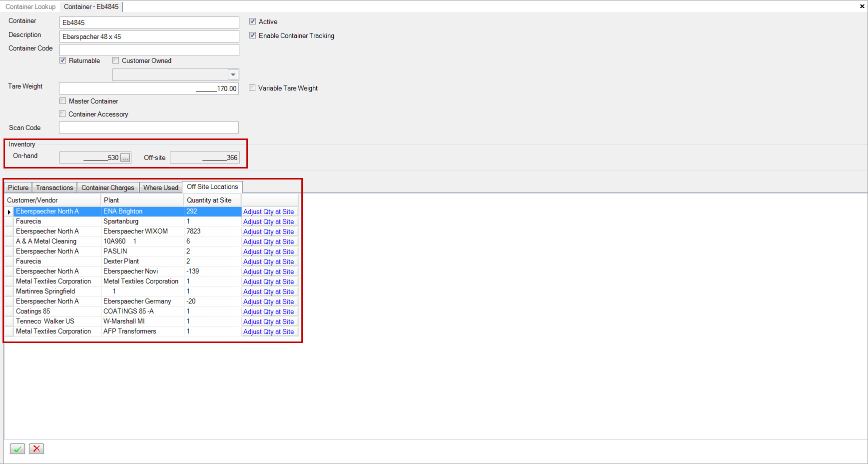Click Adjust Qty at Site for Martinrea Springfield
The width and height of the screenshot is (868, 464).
269,292
